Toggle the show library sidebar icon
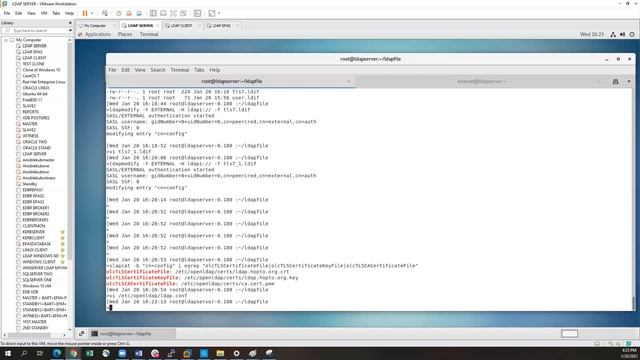Viewport: 640px width, 360px height. click(153, 13)
